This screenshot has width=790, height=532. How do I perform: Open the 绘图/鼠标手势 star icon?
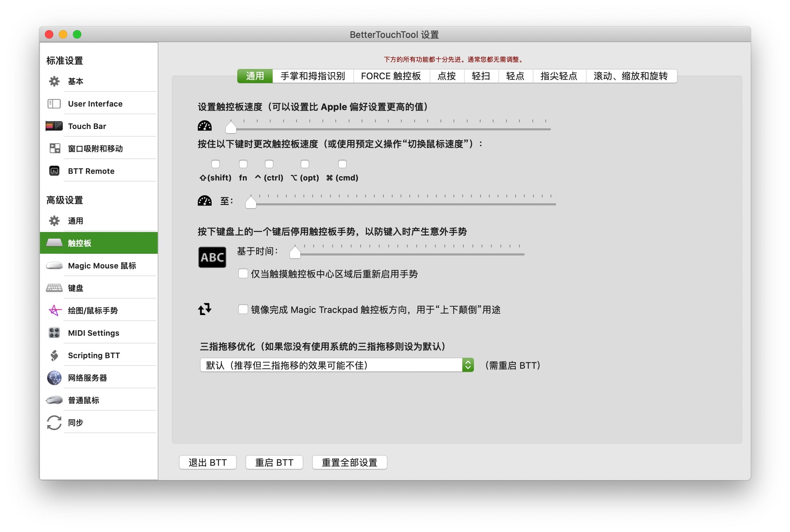54,311
